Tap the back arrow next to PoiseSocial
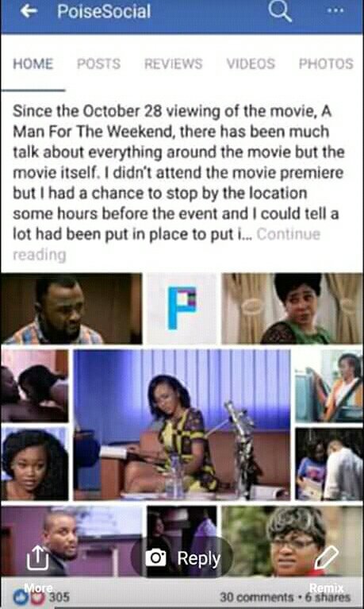 (x=29, y=11)
